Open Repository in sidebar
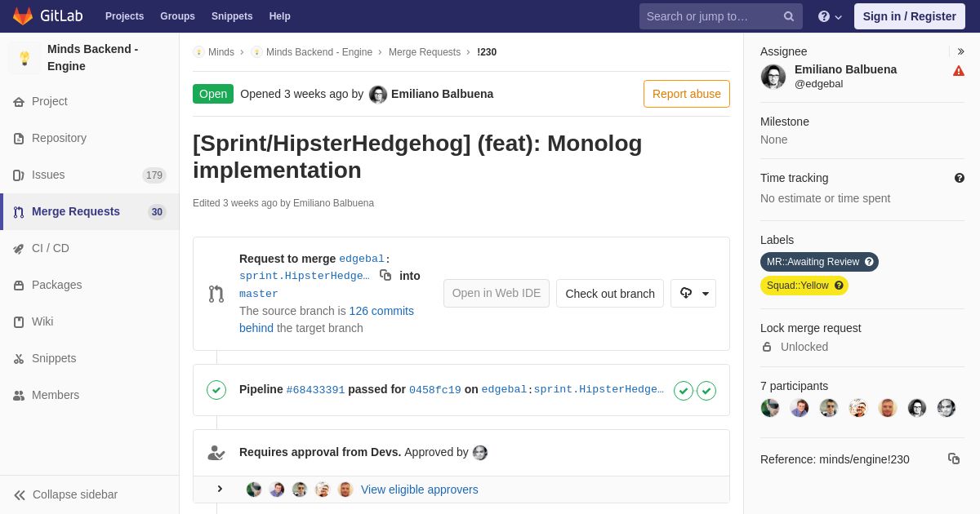 click(x=90, y=138)
